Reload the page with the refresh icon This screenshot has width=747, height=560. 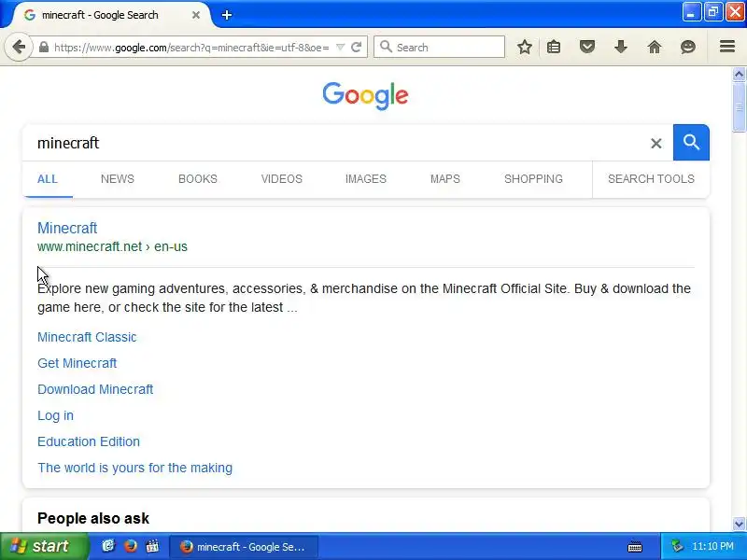356,48
